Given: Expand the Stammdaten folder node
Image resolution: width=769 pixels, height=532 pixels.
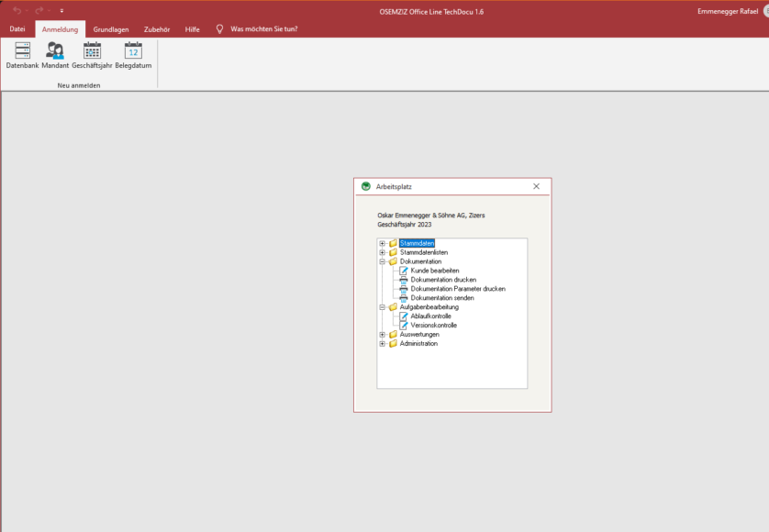Looking at the screenshot, I should (383, 243).
